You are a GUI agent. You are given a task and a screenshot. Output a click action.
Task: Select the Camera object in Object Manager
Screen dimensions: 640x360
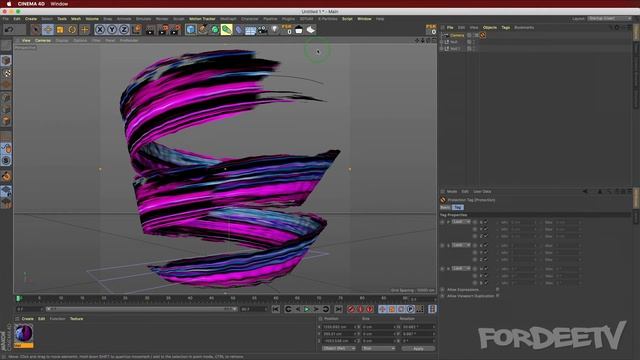click(x=457, y=36)
